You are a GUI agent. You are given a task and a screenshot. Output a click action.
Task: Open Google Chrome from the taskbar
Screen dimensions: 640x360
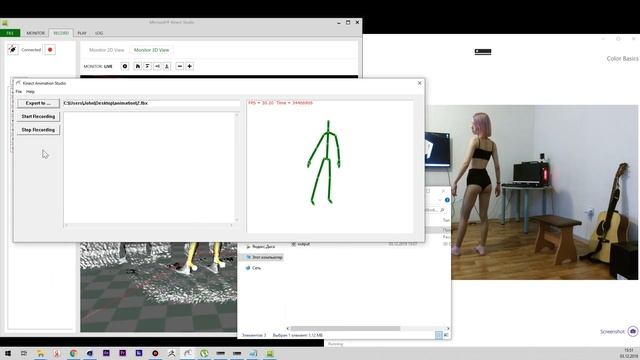(x=73, y=353)
